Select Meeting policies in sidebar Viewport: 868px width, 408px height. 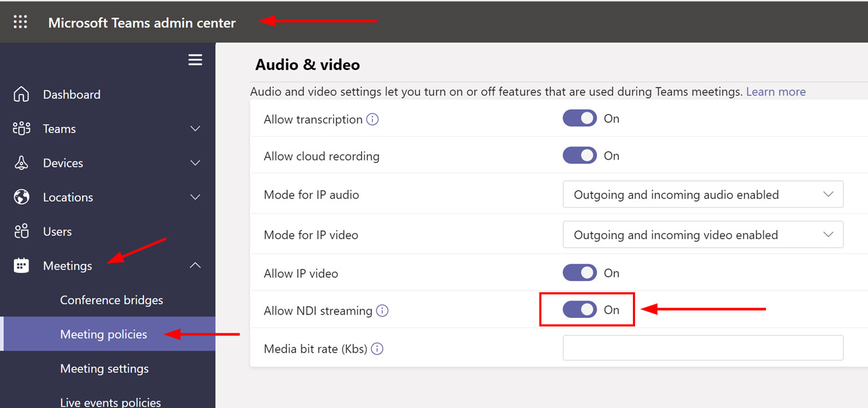[103, 334]
